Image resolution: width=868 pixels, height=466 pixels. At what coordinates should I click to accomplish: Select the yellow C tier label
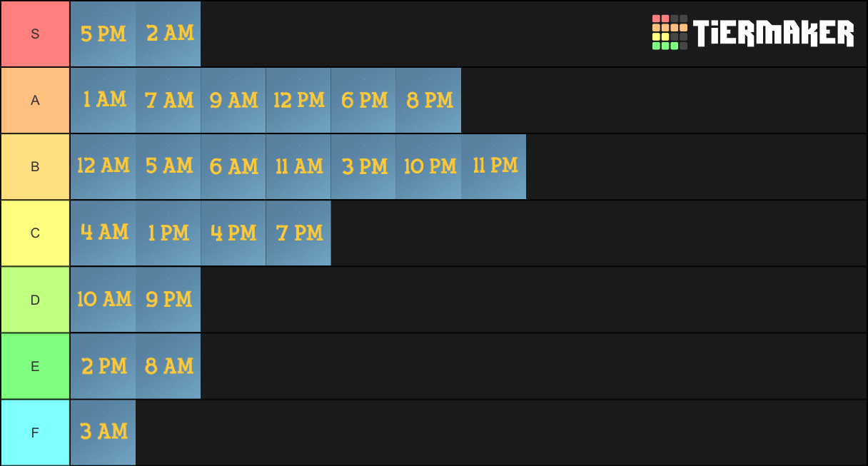(35, 233)
